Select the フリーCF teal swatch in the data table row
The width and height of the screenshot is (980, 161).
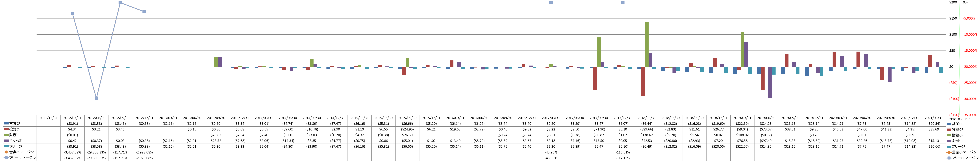6,146
